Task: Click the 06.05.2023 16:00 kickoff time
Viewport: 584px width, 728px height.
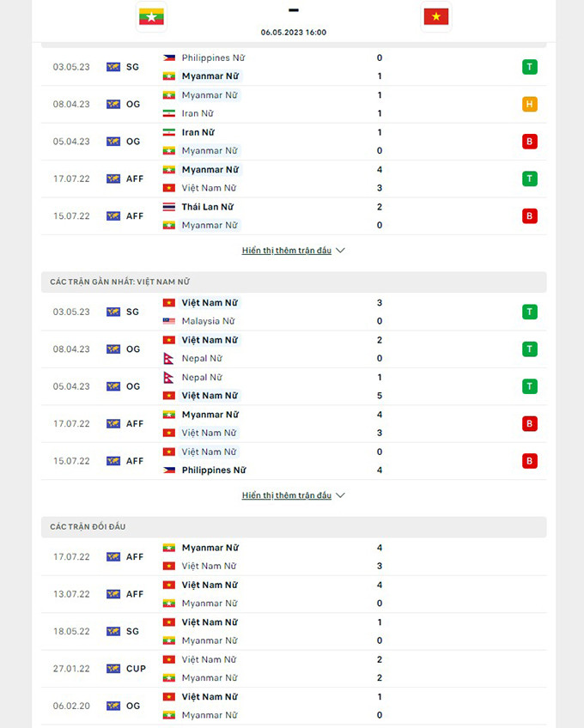Action: 294,33
